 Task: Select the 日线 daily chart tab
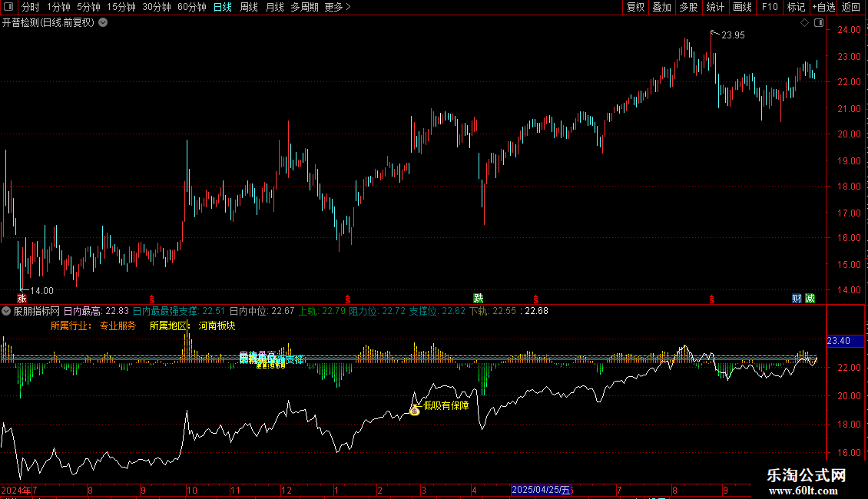[223, 7]
